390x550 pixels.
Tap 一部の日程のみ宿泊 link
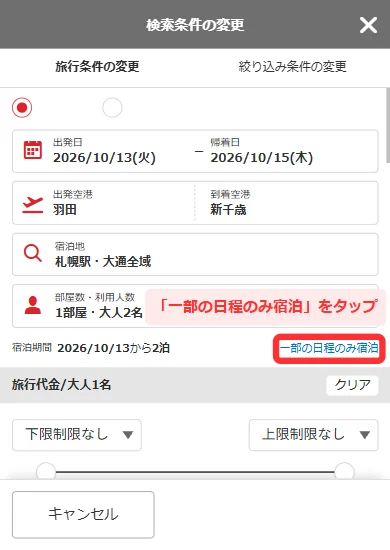click(x=329, y=348)
